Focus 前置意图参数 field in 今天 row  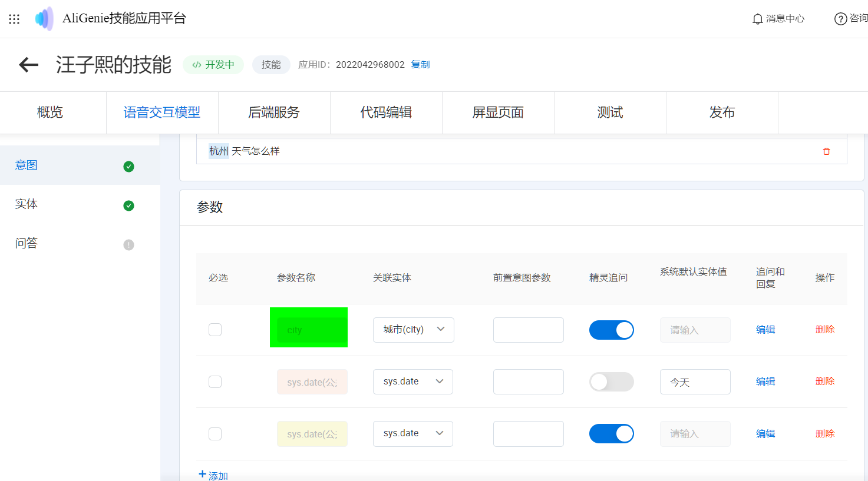pyautogui.click(x=529, y=382)
